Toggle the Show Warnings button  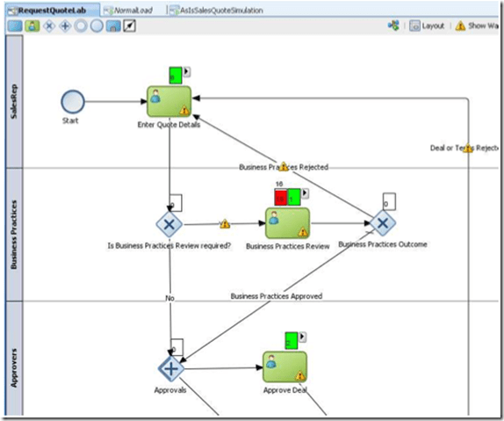point(477,25)
